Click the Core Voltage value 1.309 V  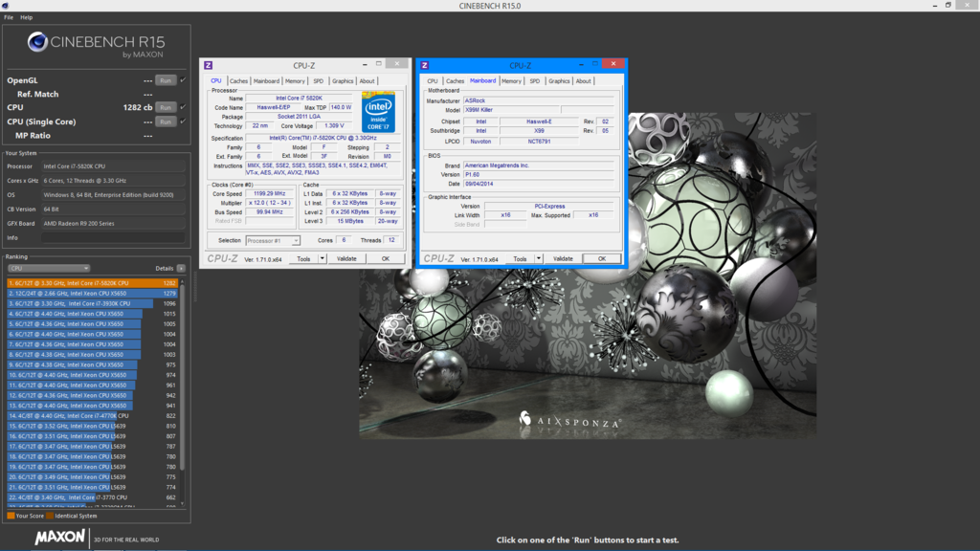click(334, 126)
